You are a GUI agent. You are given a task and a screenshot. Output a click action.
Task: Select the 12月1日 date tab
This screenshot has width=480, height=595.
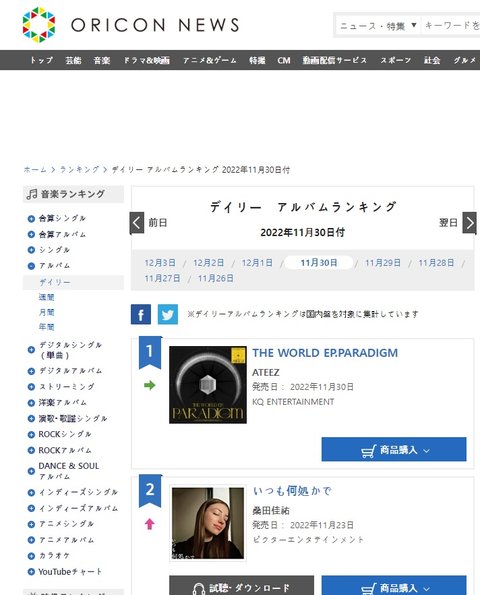(x=257, y=263)
